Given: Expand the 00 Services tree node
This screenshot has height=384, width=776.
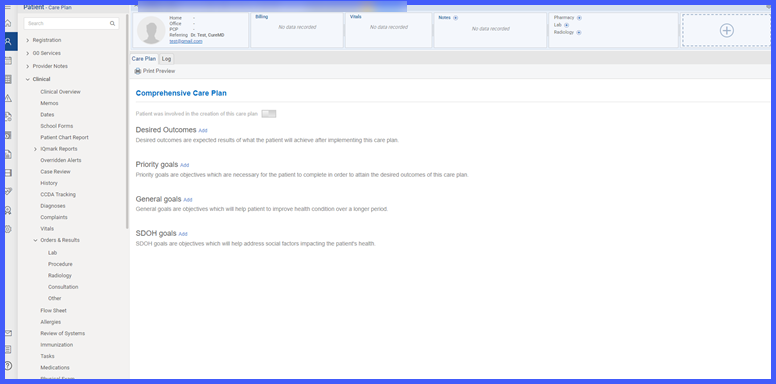Looking at the screenshot, I should (27, 53).
